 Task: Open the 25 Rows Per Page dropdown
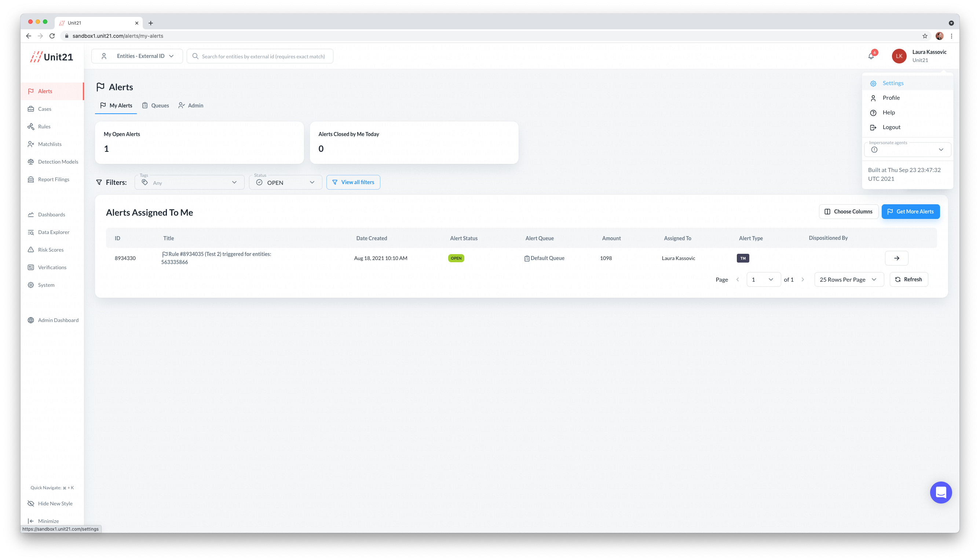coord(848,279)
